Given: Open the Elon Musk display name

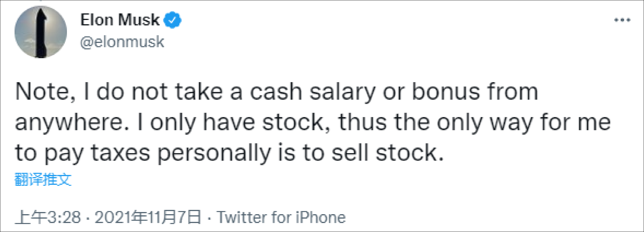Looking at the screenshot, I should (x=120, y=20).
